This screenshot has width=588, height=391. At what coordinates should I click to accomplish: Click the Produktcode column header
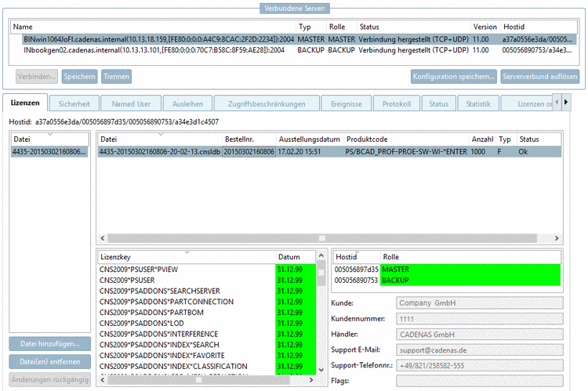point(406,139)
